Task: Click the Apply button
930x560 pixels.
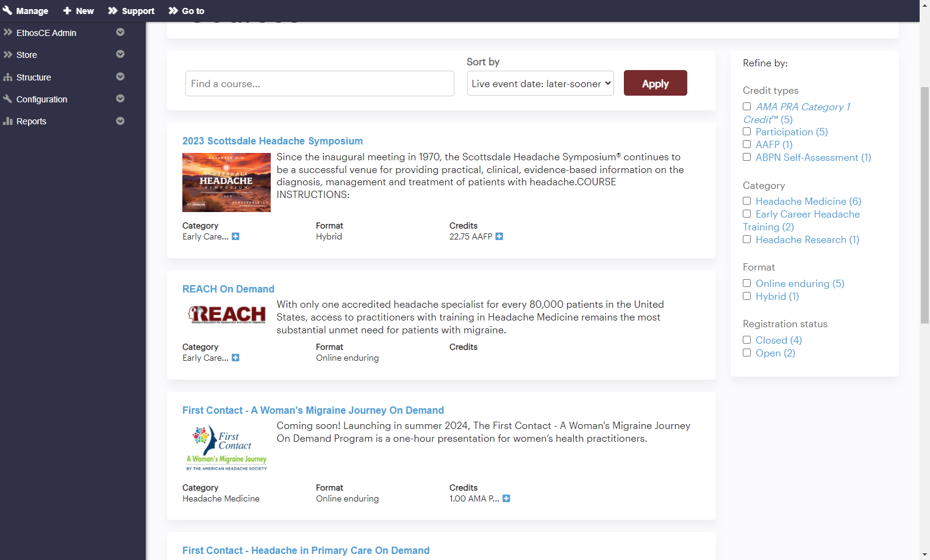Action: pyautogui.click(x=656, y=83)
